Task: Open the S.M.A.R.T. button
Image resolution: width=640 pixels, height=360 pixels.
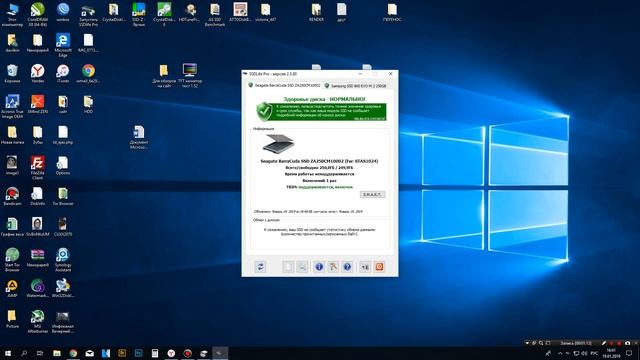Action: point(372,195)
